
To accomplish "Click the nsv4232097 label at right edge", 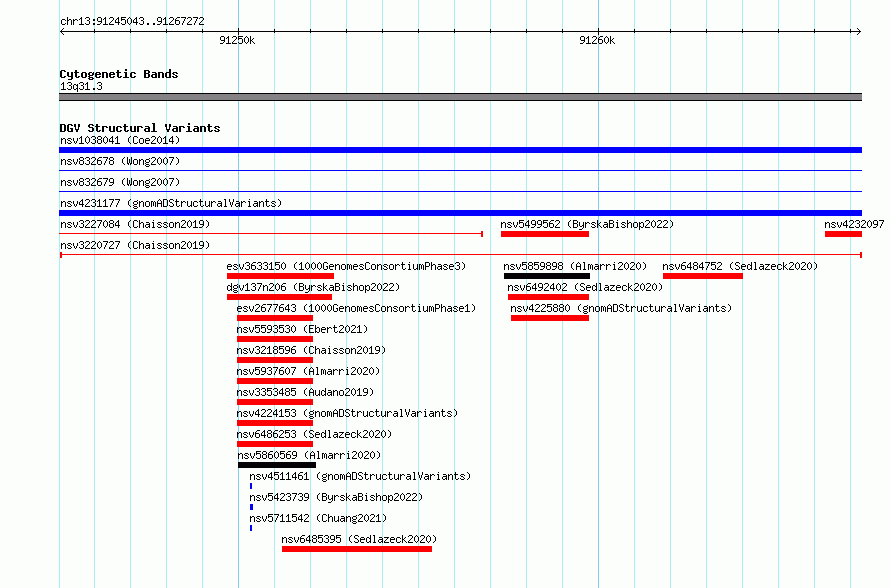I will tap(854, 224).
